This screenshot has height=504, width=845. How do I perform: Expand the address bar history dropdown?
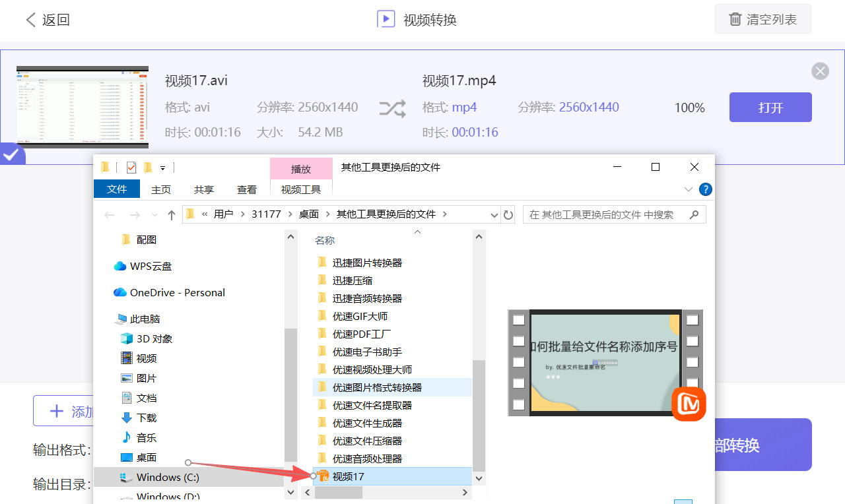coord(494,214)
